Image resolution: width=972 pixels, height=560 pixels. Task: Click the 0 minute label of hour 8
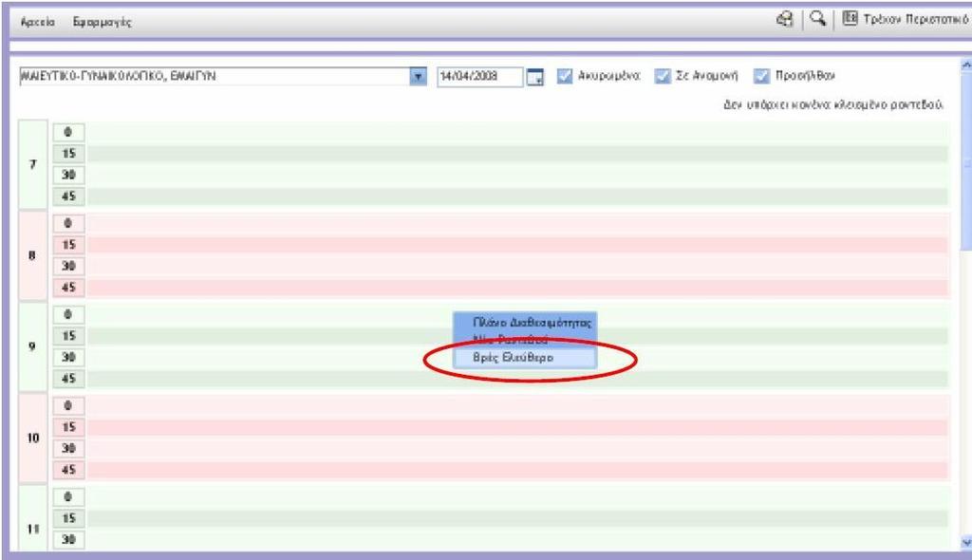pos(68,223)
